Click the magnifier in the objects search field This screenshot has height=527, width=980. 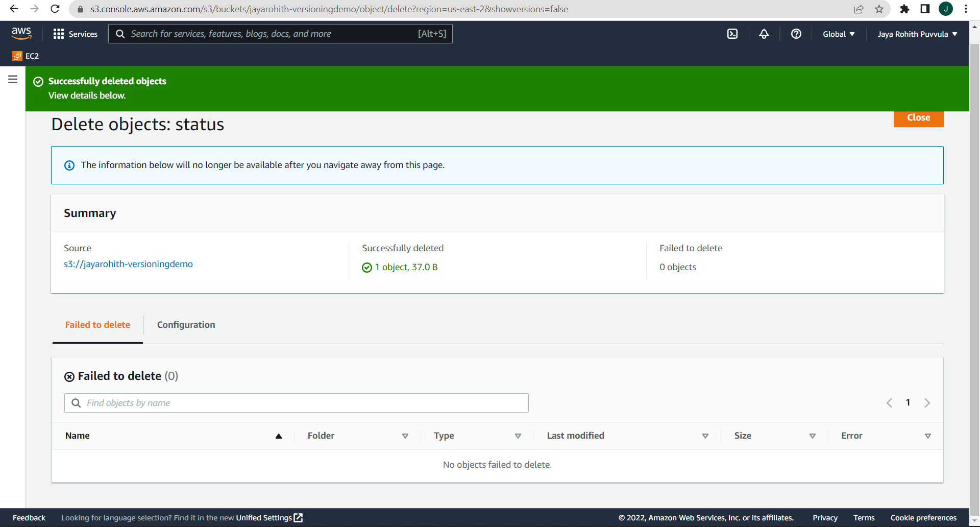(x=76, y=403)
